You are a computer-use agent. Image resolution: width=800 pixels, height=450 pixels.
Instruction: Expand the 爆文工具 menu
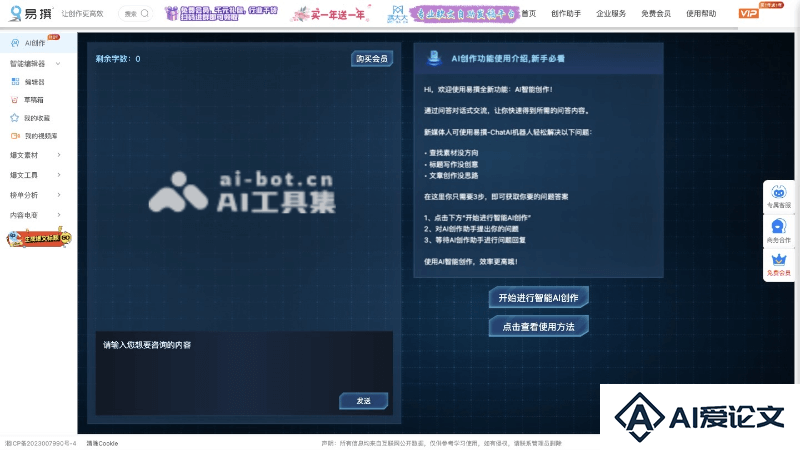coord(59,175)
